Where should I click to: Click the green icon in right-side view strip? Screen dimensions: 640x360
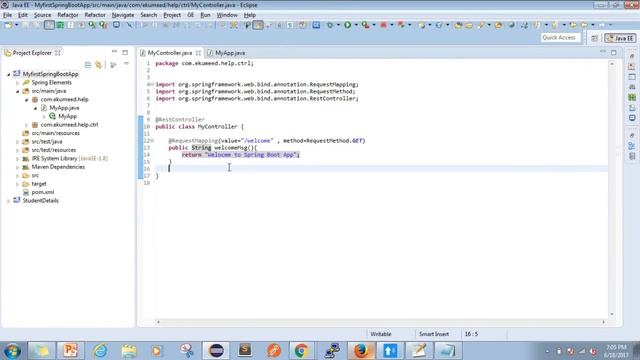632,97
